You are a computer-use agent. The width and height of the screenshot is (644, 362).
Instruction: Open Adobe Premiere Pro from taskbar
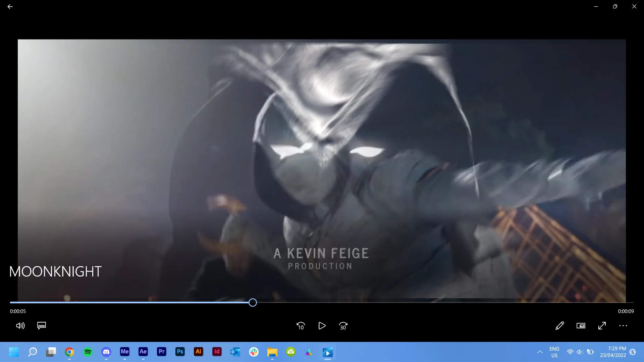tap(161, 352)
